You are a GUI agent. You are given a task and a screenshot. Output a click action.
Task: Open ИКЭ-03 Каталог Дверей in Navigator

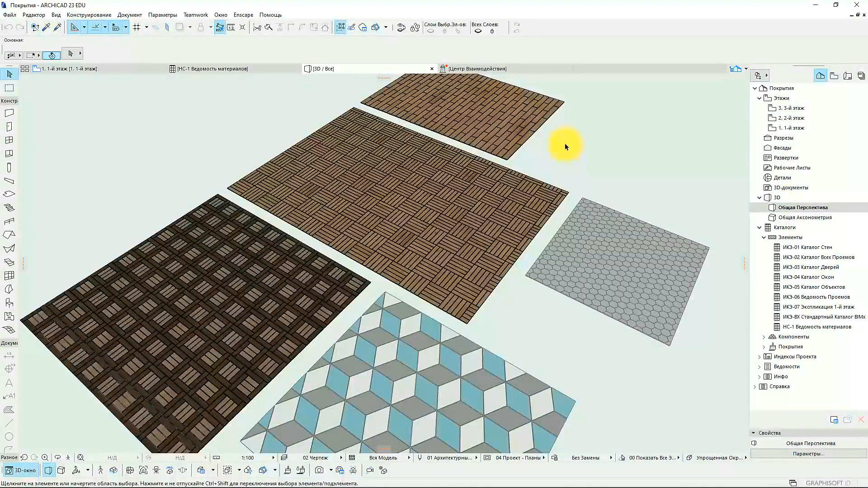(x=811, y=267)
